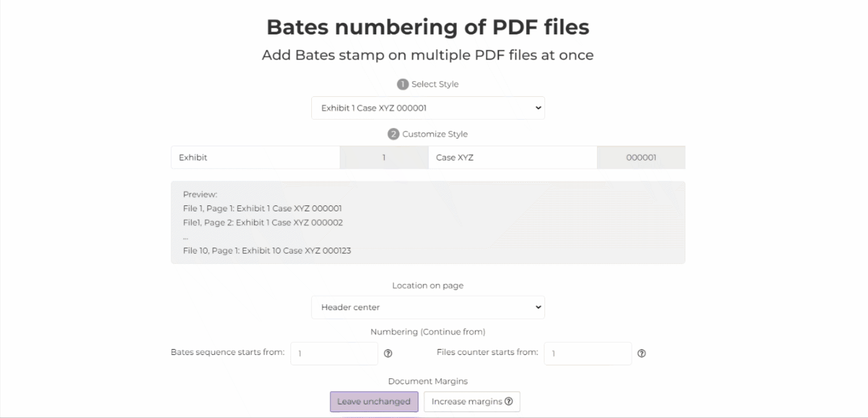The height and width of the screenshot is (418, 868).
Task: Click the Files counter starts from input box
Action: 588,353
